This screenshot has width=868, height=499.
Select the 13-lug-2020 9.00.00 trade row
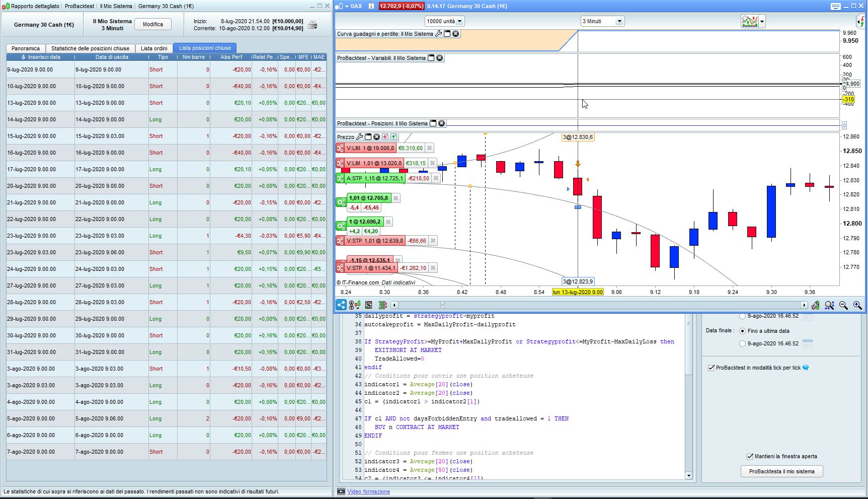click(x=166, y=103)
